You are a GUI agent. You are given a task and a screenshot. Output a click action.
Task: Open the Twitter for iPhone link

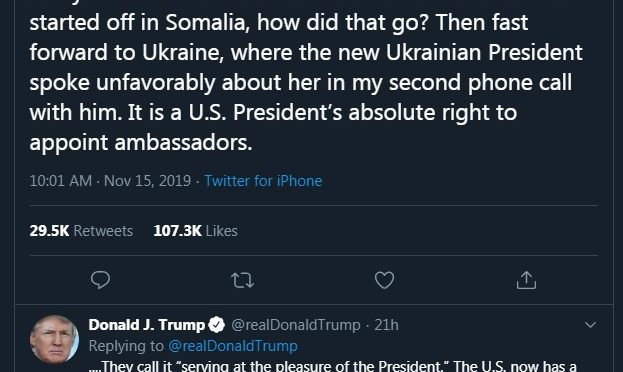(263, 181)
